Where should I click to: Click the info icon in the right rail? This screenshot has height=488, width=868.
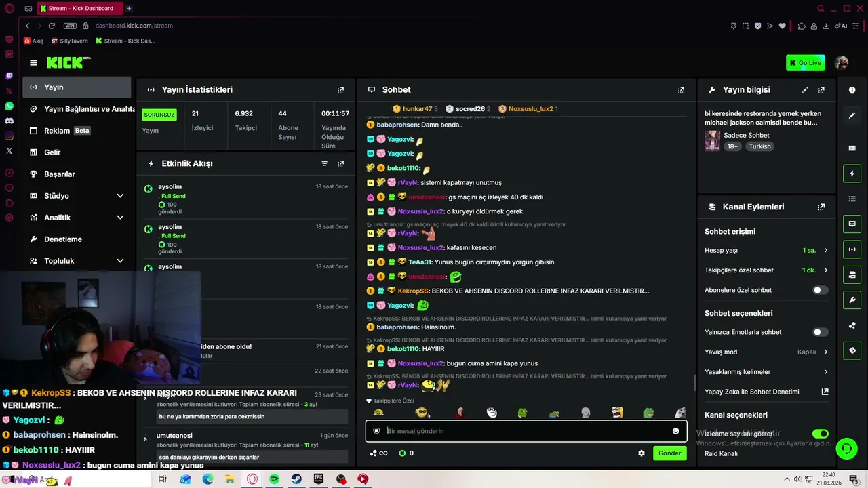pos(852,89)
